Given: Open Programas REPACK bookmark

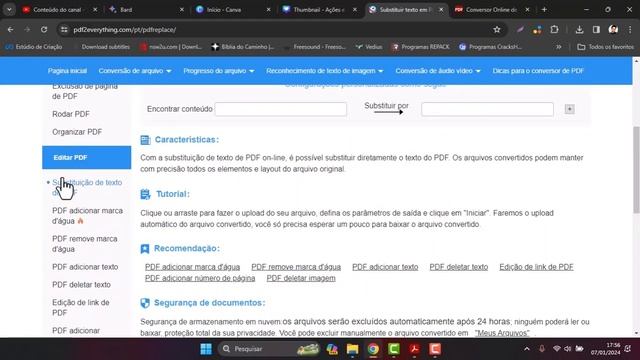Looking at the screenshot, I should pyautogui.click(x=420, y=47).
